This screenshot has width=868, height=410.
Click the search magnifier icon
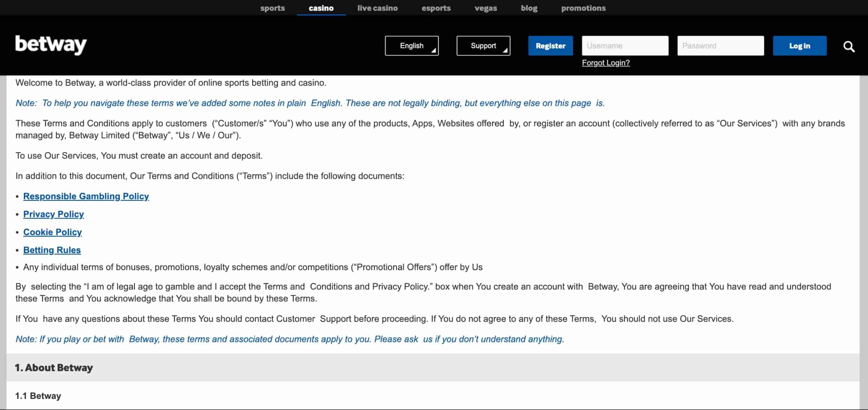(x=849, y=46)
